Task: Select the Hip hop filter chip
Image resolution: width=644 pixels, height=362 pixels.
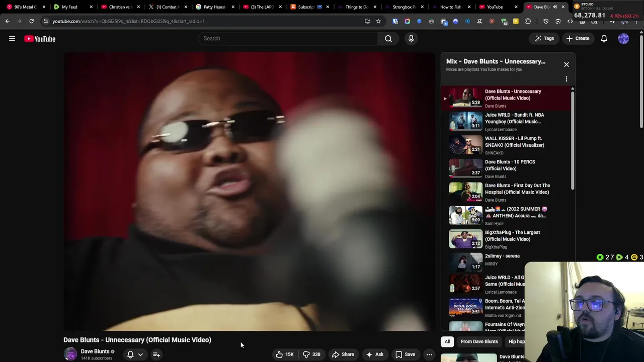Action: pos(516,341)
